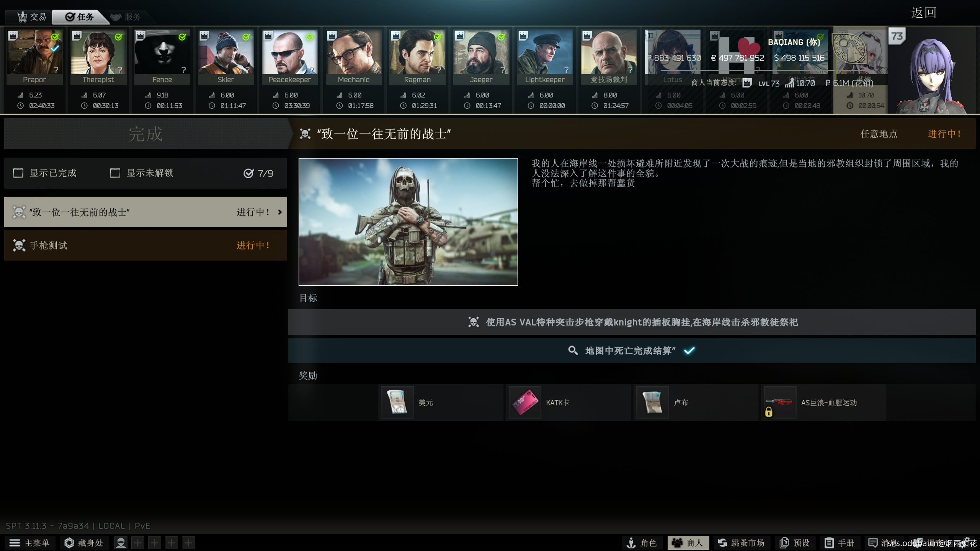Image resolution: width=980 pixels, height=551 pixels.
Task: Open 角色 character screen
Action: [642, 543]
